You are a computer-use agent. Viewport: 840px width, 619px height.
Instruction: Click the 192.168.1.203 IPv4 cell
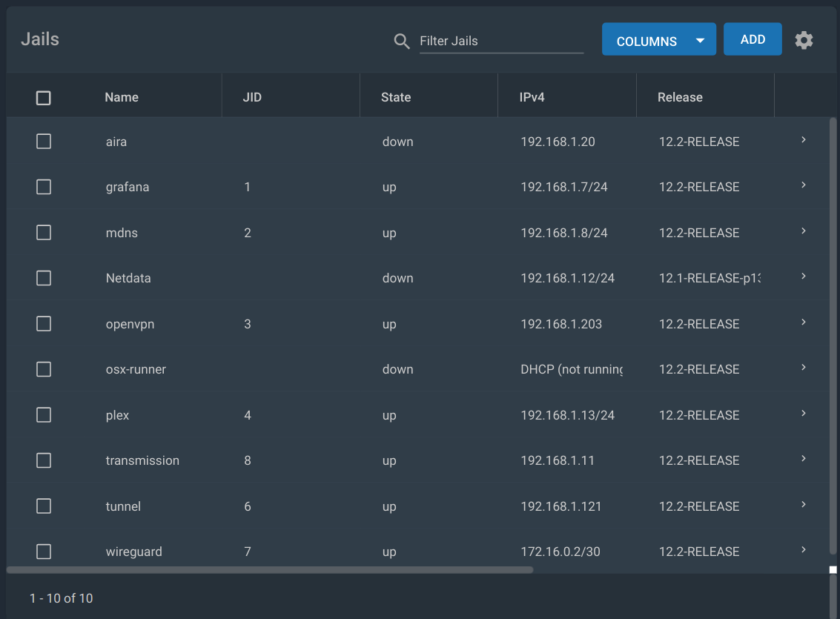(561, 324)
